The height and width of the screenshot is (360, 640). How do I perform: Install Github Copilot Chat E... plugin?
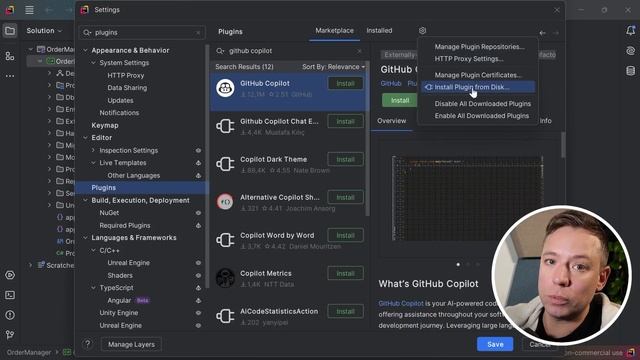click(x=345, y=121)
